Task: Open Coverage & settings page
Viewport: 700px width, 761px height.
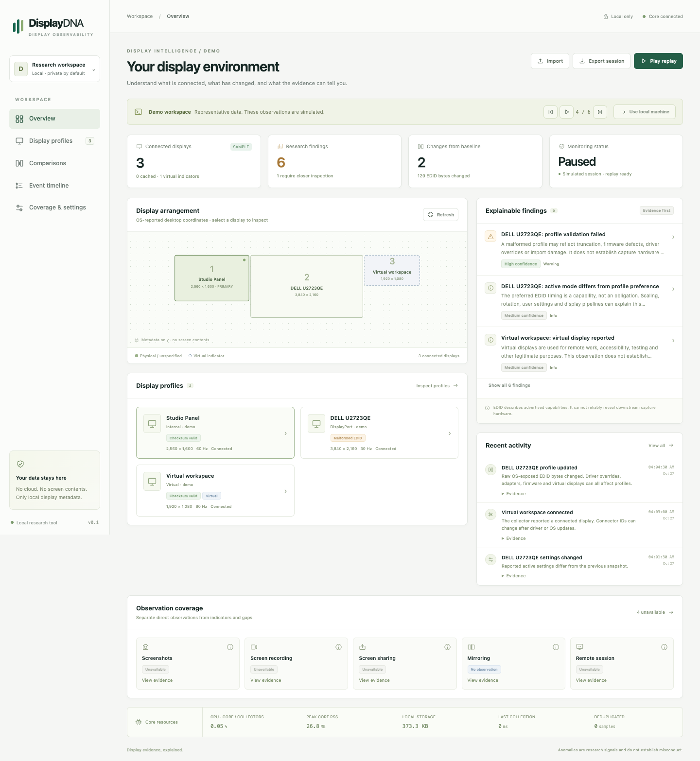Action: point(54,208)
